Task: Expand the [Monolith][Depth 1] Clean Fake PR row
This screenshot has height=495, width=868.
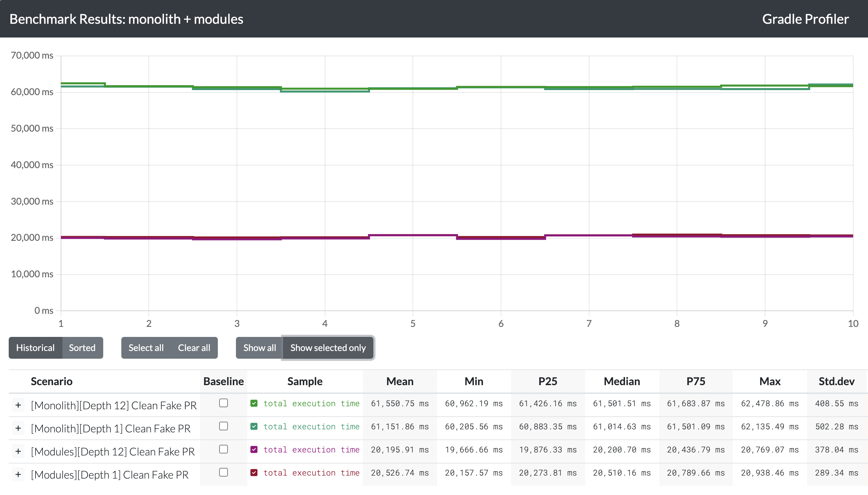Action: click(18, 428)
